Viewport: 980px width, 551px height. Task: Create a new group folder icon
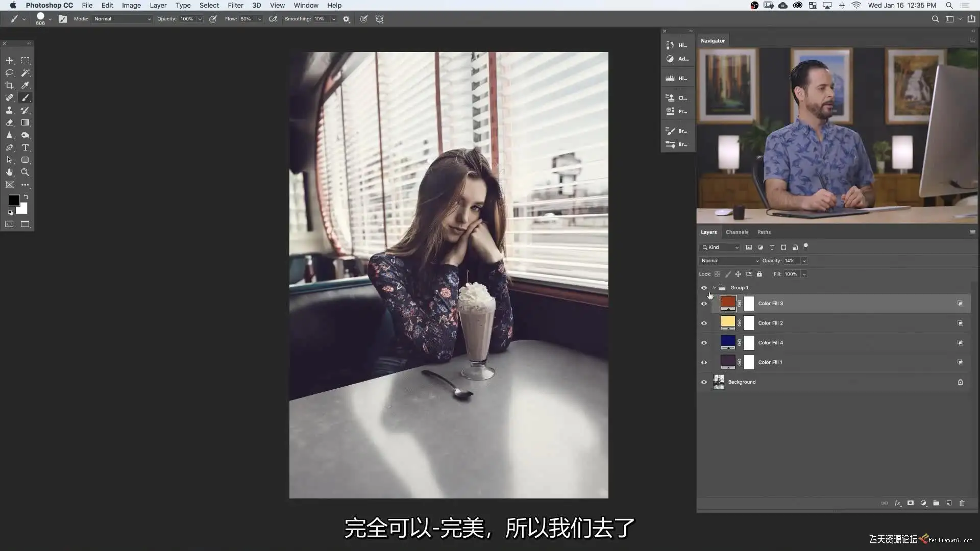click(936, 503)
